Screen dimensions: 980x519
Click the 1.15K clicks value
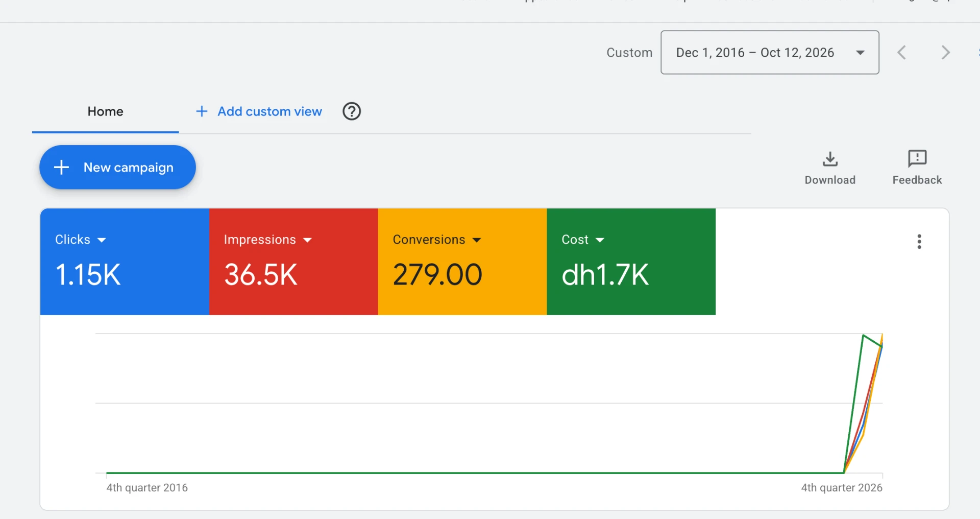(88, 275)
